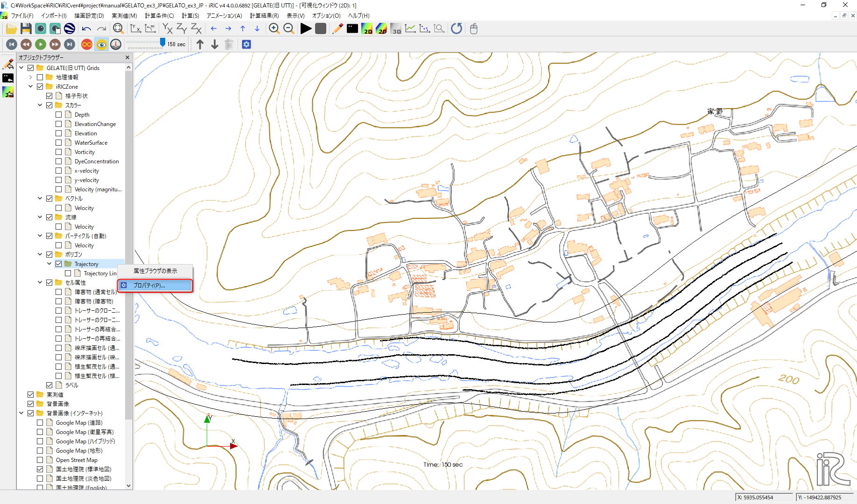
Task: Jump to the first animation step
Action: pos(12,44)
